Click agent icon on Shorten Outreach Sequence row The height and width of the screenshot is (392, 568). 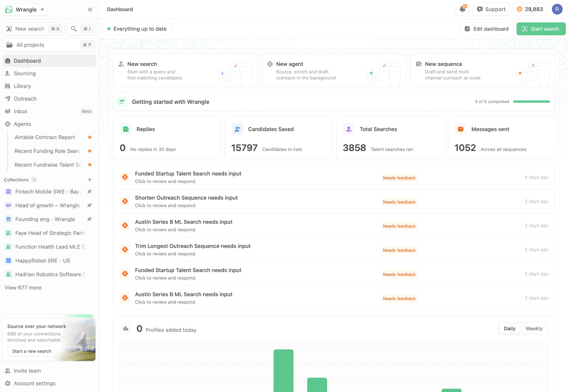click(x=125, y=201)
